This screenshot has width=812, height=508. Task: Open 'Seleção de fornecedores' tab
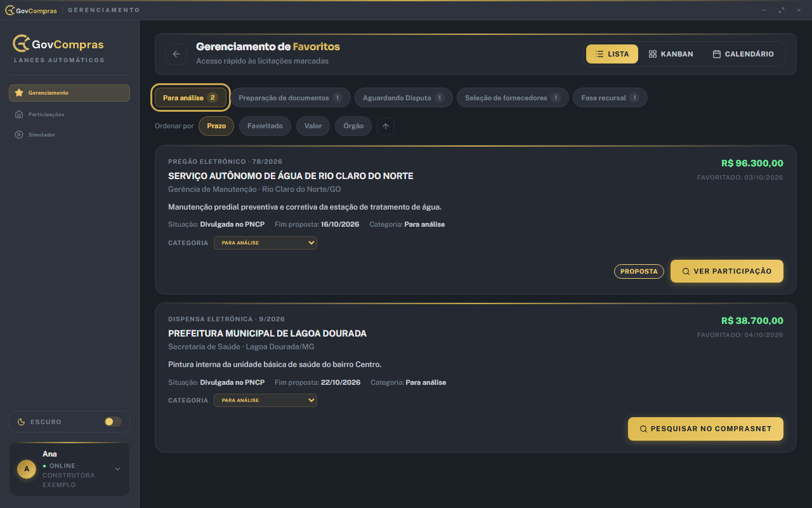(513, 98)
